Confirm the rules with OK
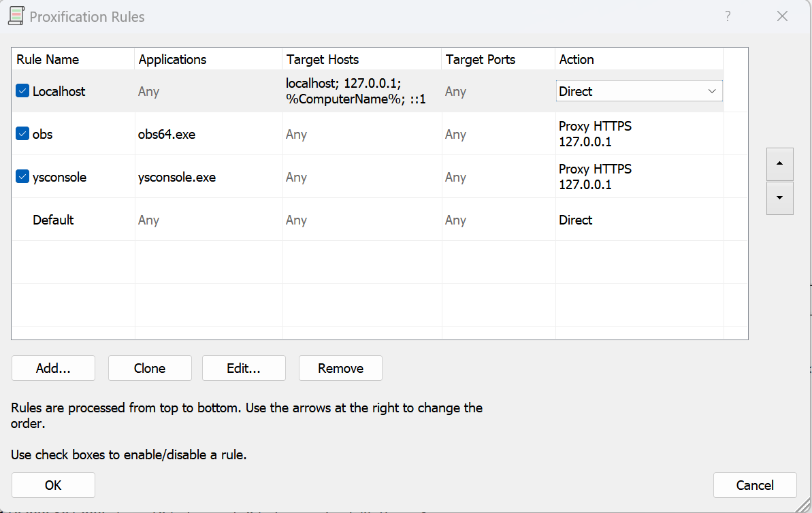The width and height of the screenshot is (812, 513). click(53, 485)
